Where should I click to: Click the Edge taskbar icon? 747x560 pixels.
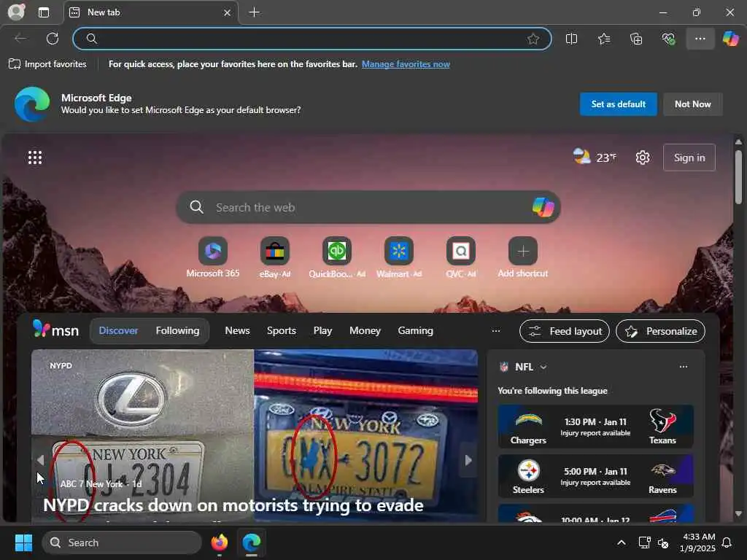(251, 542)
